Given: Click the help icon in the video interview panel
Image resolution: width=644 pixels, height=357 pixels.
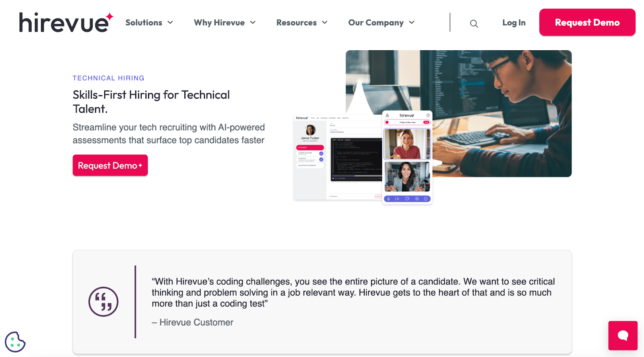Looking at the screenshot, I should (428, 115).
